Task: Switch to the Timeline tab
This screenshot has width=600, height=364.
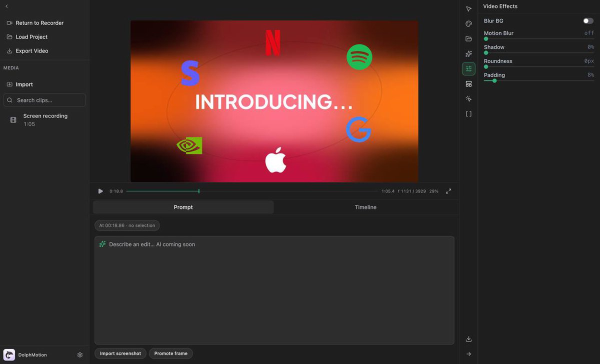Action: click(365, 207)
